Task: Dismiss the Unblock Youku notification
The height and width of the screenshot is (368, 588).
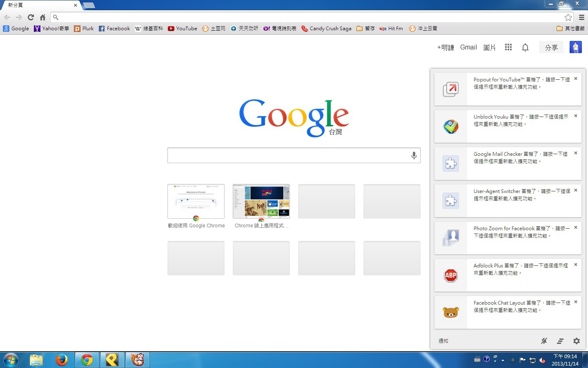Action: (576, 116)
